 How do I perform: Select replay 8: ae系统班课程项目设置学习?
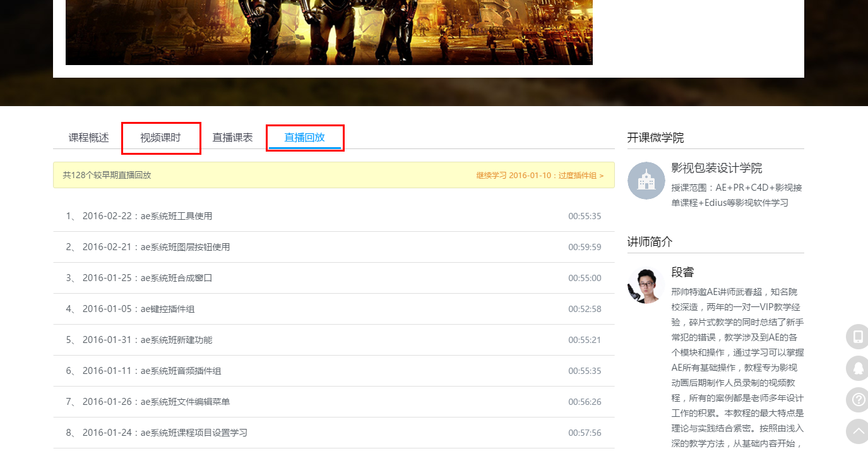[194, 433]
